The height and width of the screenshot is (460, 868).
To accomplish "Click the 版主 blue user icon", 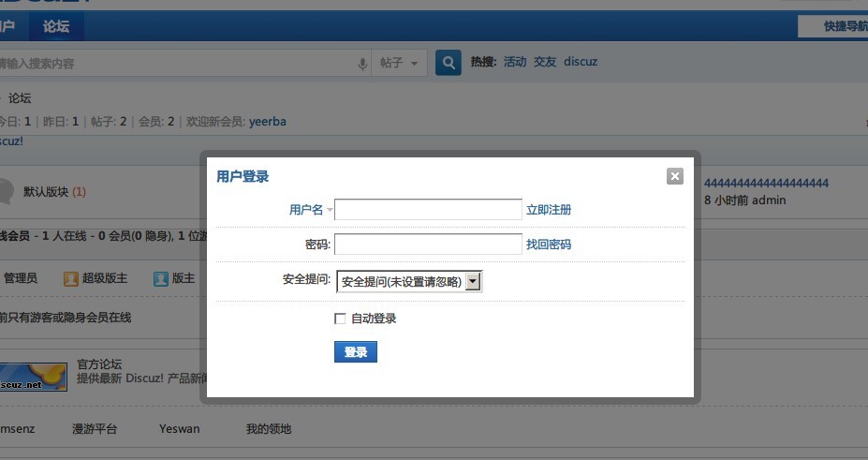I will tap(160, 278).
